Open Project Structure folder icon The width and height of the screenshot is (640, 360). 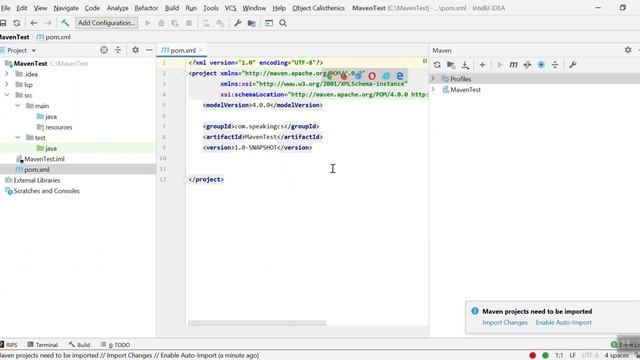(x=251, y=23)
